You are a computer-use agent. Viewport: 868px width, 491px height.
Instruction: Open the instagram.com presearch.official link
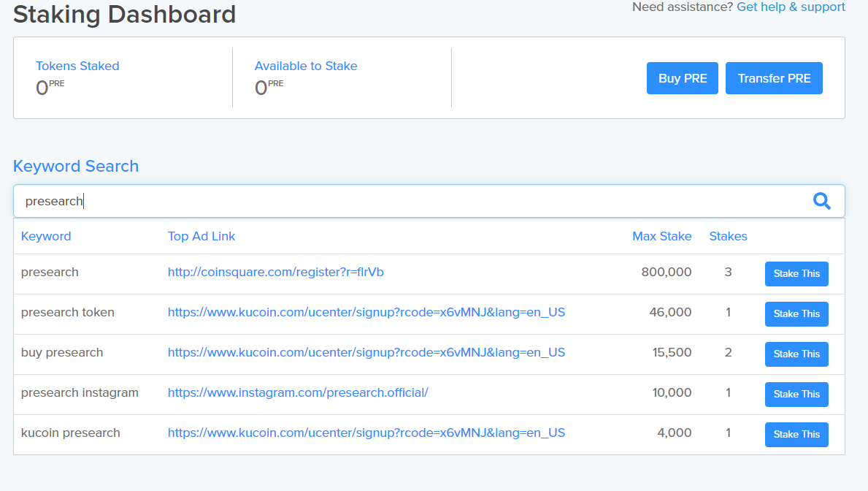(x=298, y=393)
